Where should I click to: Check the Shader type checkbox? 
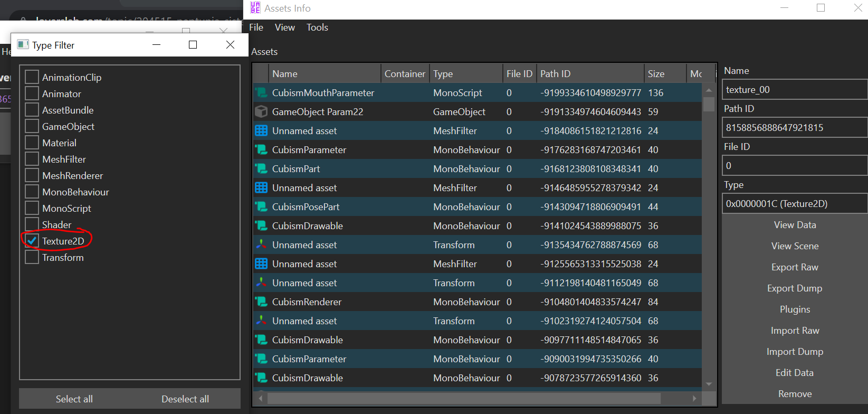click(32, 225)
